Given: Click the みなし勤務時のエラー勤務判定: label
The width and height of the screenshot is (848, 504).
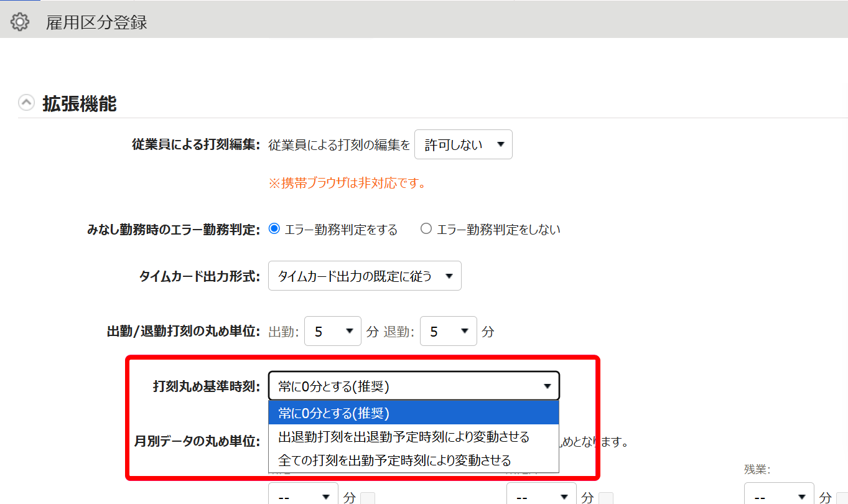Looking at the screenshot, I should coord(173,230).
